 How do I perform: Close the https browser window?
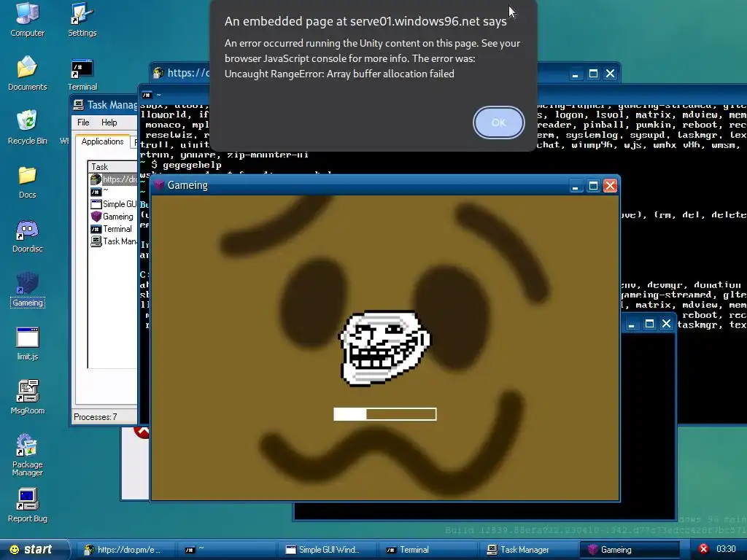pyautogui.click(x=610, y=74)
